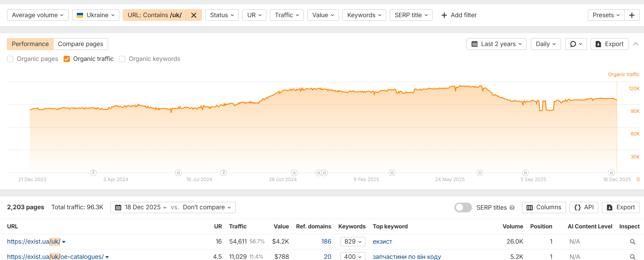Screen dimensions: 644x260
Task: Click the orange Organic traffic axis label
Action: point(623,75)
